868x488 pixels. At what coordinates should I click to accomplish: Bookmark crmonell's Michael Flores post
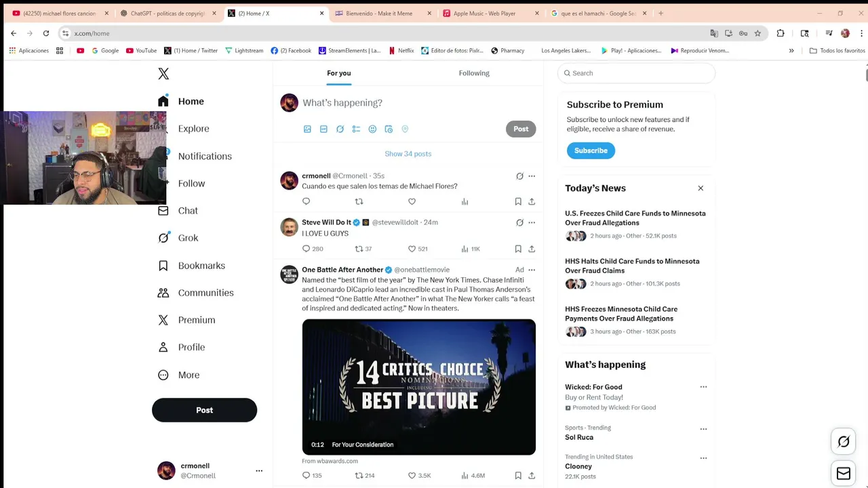[518, 201]
